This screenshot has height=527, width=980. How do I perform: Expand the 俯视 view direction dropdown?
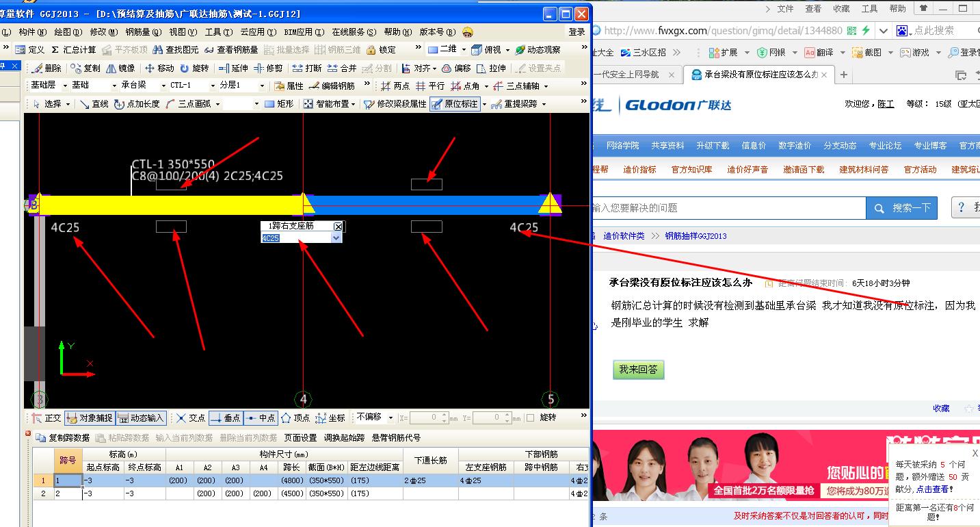pos(507,50)
